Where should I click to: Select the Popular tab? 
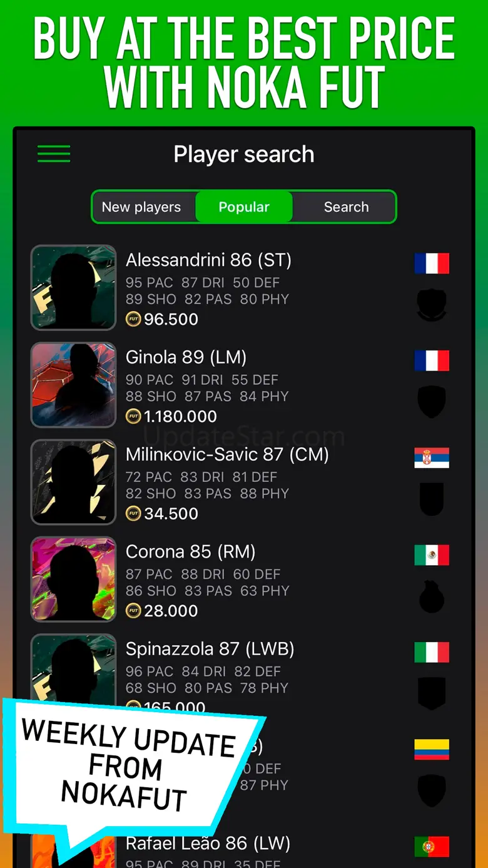click(244, 207)
